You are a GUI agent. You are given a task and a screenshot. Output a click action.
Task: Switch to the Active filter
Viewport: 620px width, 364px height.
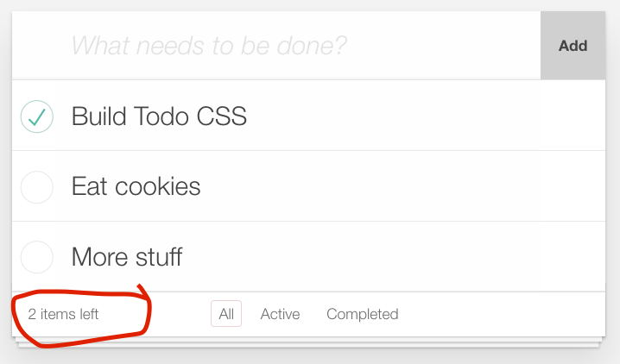[x=280, y=314]
